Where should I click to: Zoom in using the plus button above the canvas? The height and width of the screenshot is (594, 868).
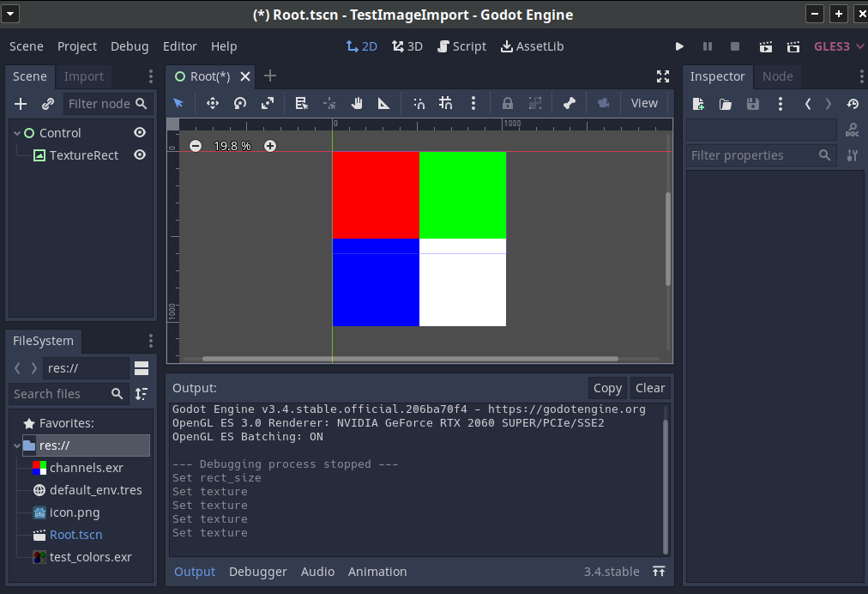pyautogui.click(x=269, y=146)
